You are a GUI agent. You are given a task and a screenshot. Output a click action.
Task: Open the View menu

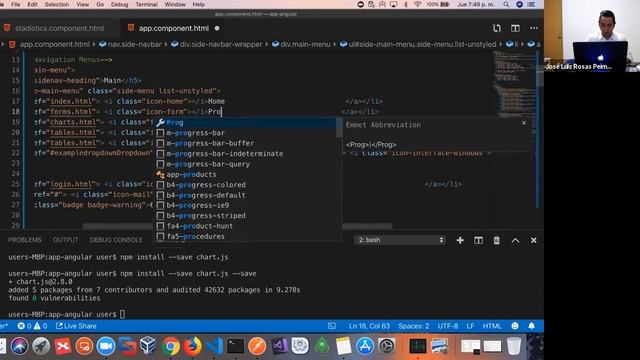pyautogui.click(x=82, y=4)
